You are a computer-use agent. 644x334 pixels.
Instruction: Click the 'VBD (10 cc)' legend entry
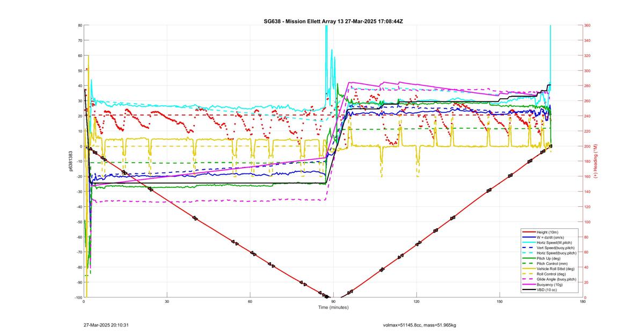[547, 290]
